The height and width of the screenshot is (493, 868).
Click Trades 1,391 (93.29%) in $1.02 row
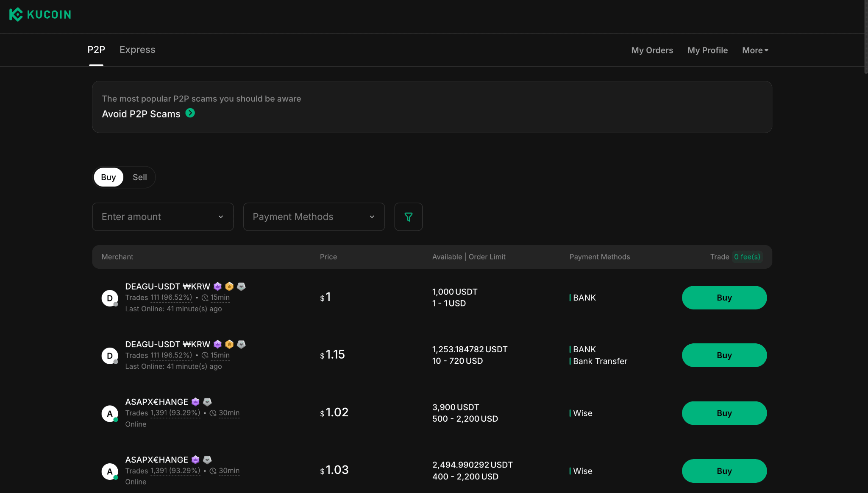[163, 413]
